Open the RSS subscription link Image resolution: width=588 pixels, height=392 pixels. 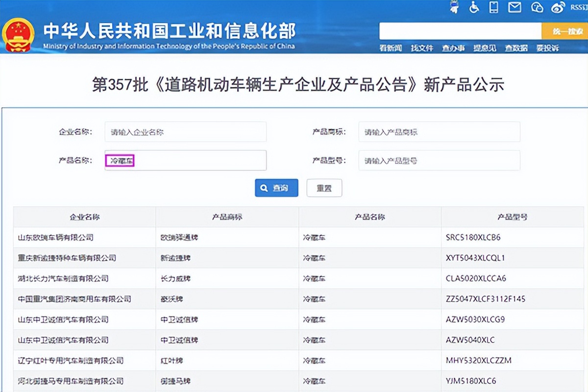pyautogui.click(x=577, y=7)
